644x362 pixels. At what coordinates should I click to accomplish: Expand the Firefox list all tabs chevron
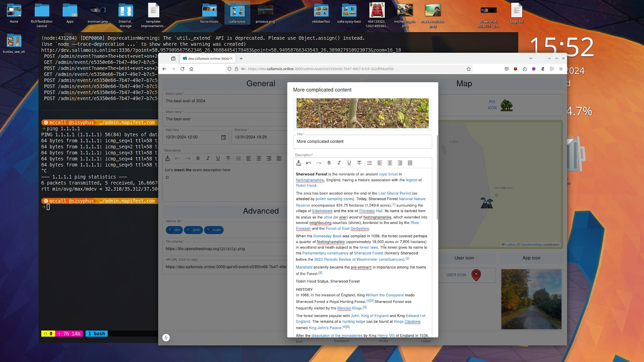(x=531, y=58)
